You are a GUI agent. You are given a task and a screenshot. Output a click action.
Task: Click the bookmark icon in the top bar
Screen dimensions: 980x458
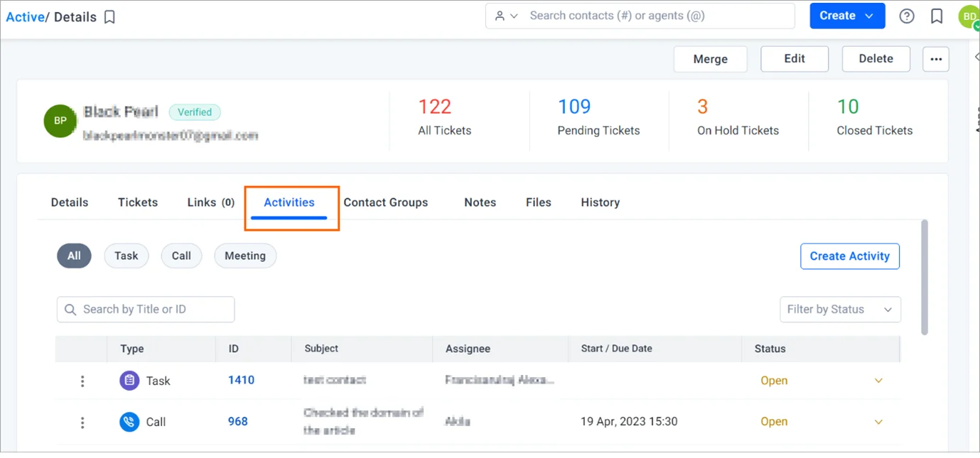(936, 16)
